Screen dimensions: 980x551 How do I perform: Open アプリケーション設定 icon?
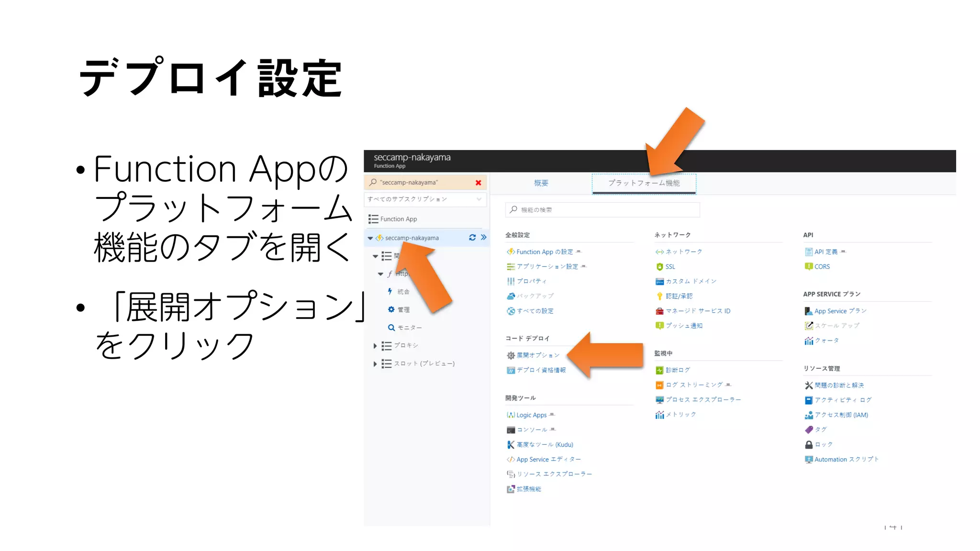511,266
